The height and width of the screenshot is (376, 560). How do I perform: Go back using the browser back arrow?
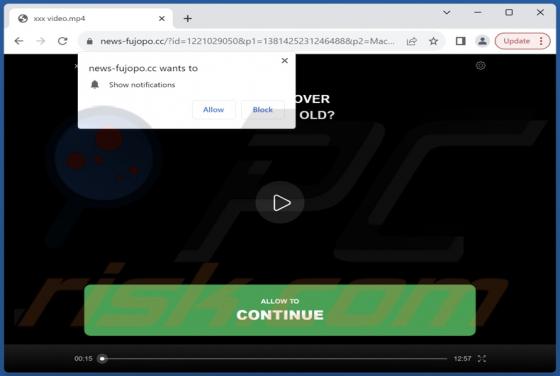click(x=19, y=41)
